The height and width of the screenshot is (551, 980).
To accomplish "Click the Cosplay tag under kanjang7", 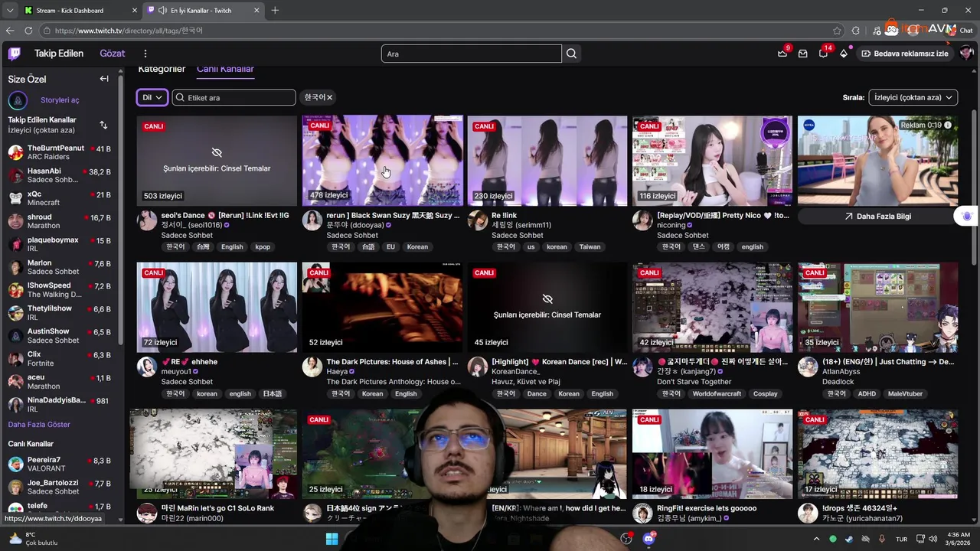I will coord(765,394).
